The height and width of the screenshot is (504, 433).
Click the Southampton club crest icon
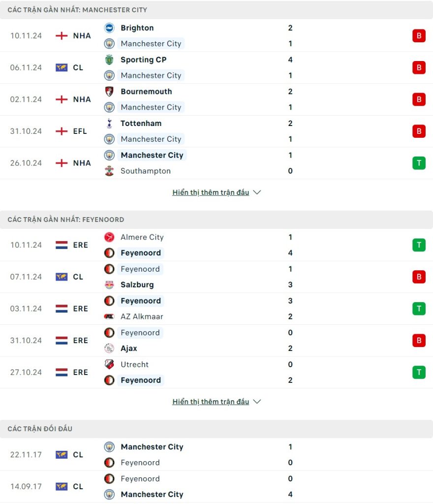tap(109, 171)
